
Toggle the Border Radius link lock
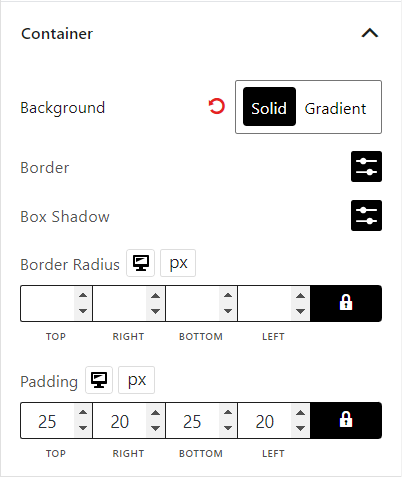[346, 303]
